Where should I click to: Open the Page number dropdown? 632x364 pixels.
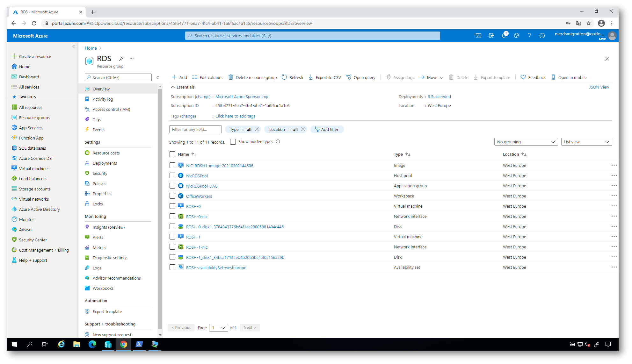click(219, 328)
